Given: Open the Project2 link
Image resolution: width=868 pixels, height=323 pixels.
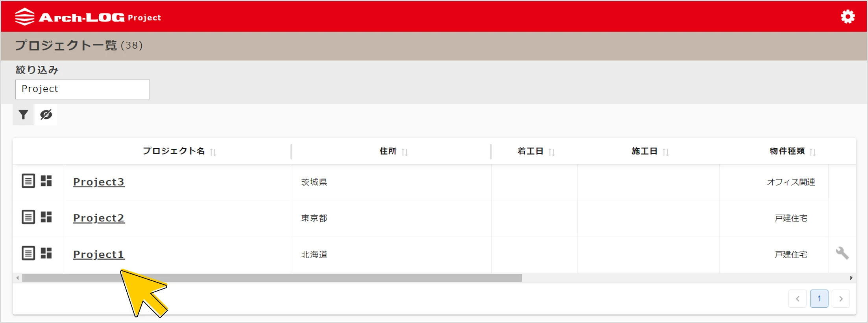Looking at the screenshot, I should (x=99, y=218).
